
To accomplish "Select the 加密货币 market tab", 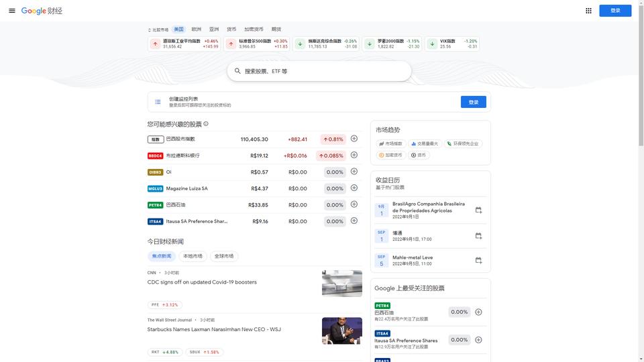I will pos(254,29).
